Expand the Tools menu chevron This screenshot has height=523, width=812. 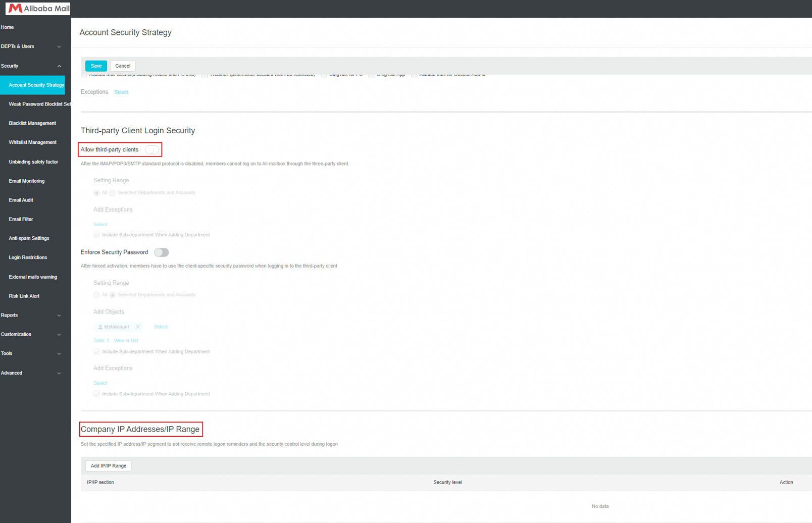pos(59,354)
